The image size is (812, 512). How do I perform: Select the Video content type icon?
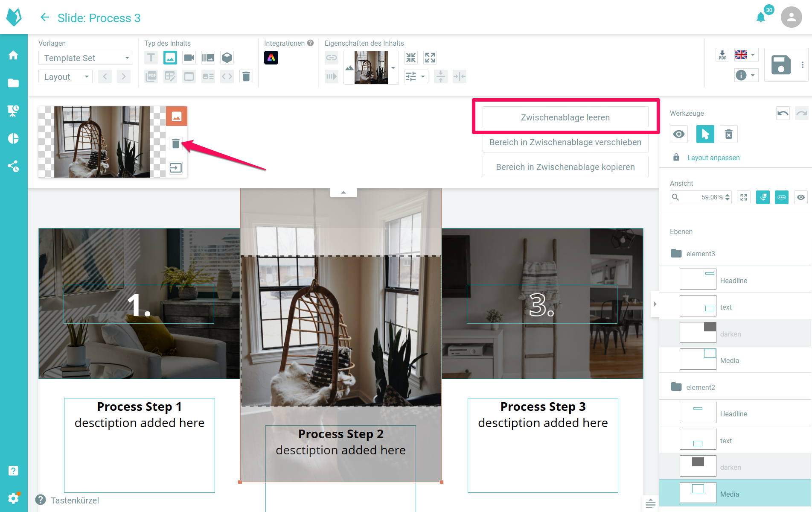pyautogui.click(x=189, y=58)
